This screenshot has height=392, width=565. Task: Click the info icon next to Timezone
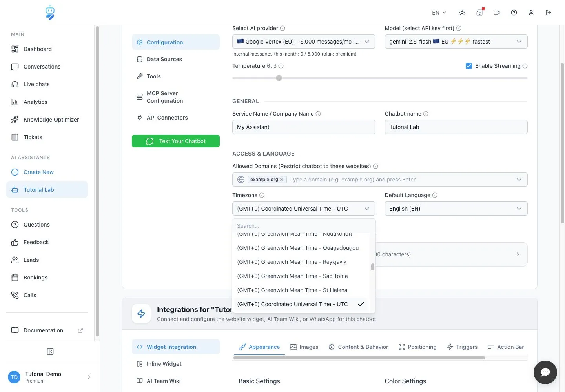(x=262, y=195)
